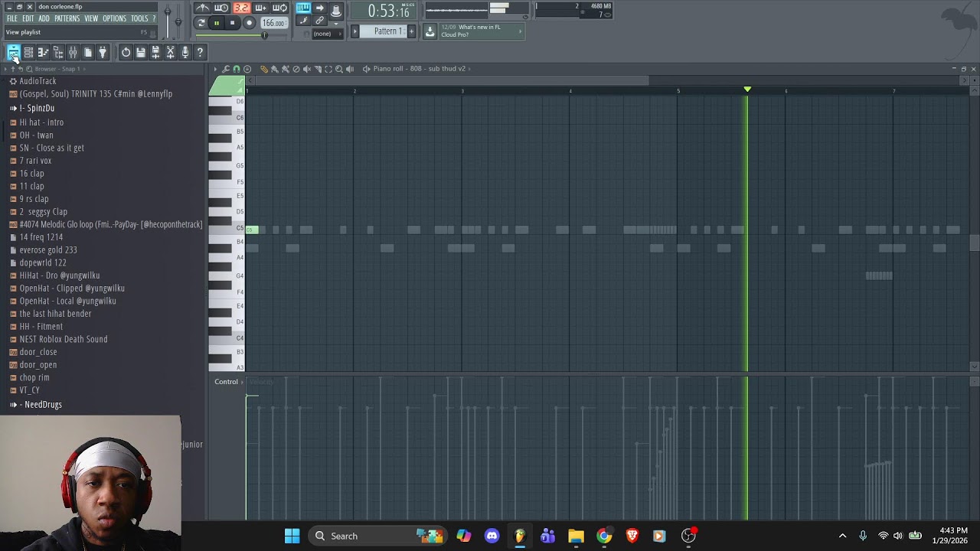Screen dimensions: 980x551
Task: Open the EDIT menu
Action: [x=28, y=18]
